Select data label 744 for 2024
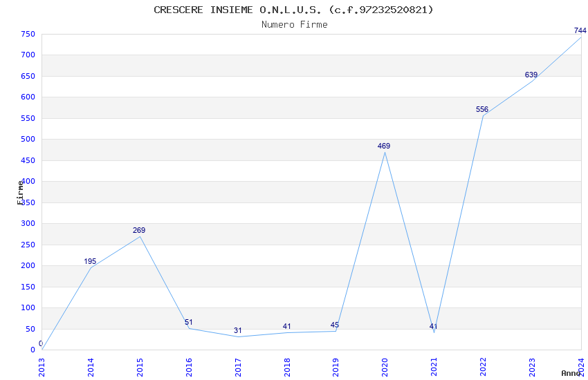 tap(580, 30)
